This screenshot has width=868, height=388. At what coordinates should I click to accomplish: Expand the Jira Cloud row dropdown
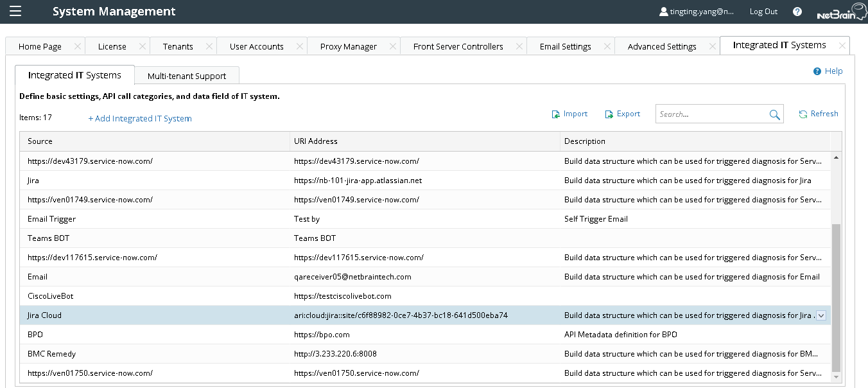tap(820, 315)
